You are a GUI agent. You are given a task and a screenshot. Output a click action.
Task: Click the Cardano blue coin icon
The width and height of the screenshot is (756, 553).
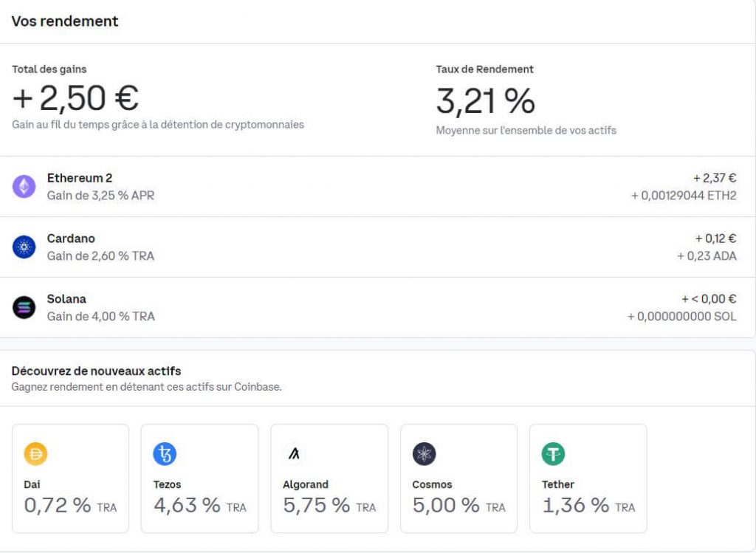point(24,247)
